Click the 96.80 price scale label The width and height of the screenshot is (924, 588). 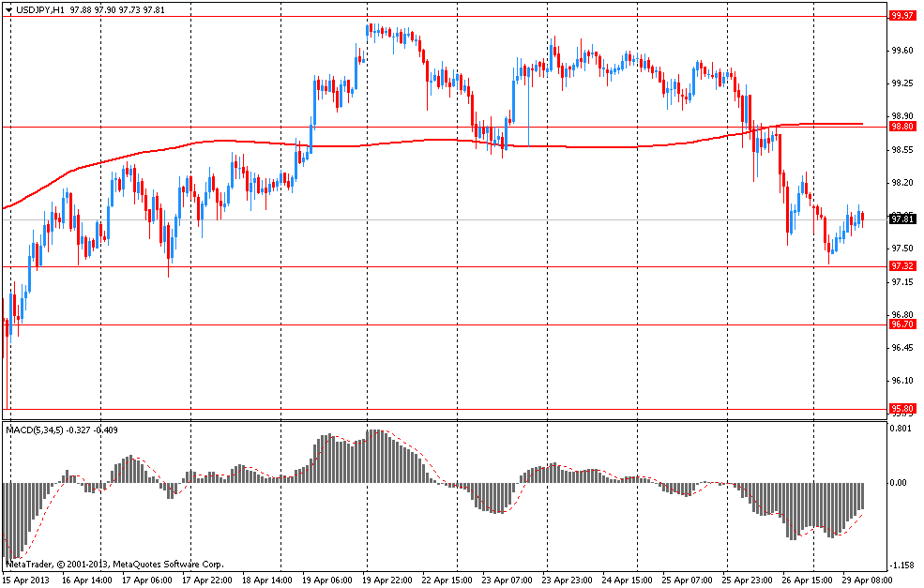click(902, 314)
